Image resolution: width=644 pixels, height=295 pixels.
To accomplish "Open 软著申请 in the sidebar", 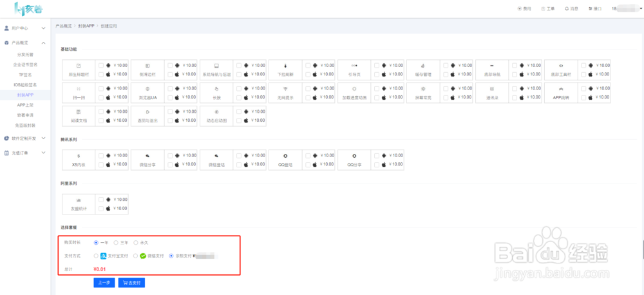I will [x=25, y=115].
